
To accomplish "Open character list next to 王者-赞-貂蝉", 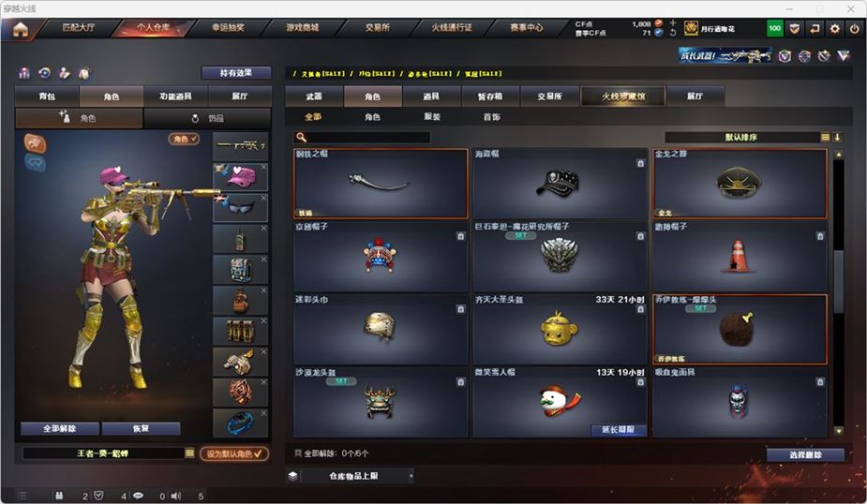I will click(189, 453).
